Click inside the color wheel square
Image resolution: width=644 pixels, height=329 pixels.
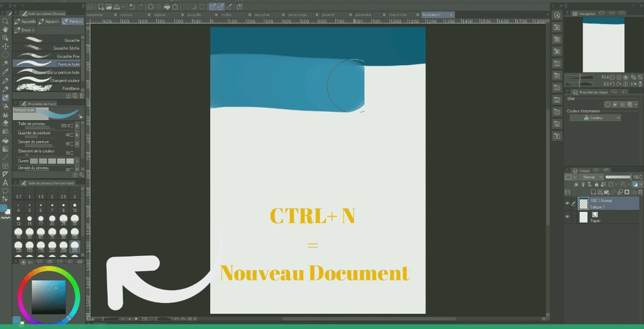(x=49, y=295)
